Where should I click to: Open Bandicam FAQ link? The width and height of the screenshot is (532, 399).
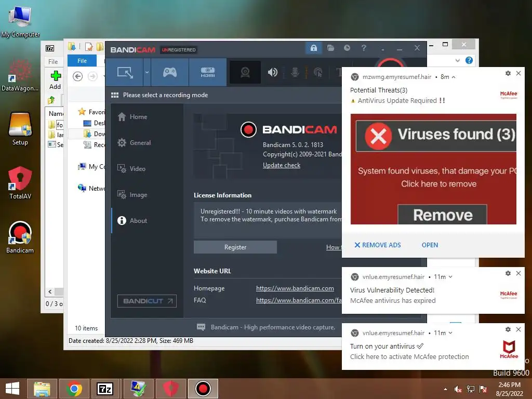pos(299,300)
